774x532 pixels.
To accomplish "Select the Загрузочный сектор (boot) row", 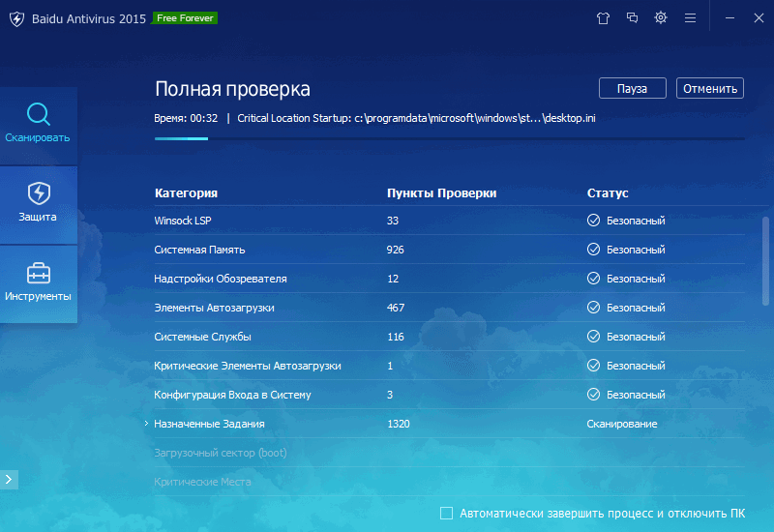I will click(450, 453).
